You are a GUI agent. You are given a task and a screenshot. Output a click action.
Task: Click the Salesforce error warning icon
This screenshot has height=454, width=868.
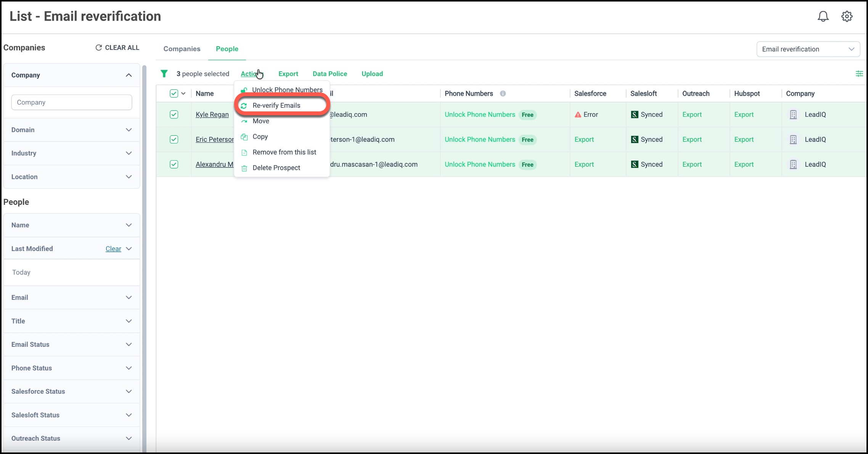coord(578,114)
